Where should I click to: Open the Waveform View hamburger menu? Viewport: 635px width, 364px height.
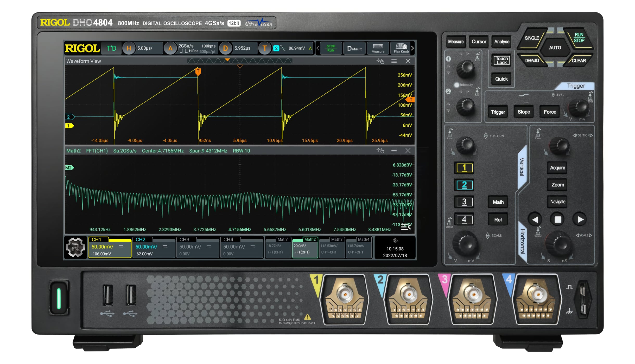pos(394,61)
